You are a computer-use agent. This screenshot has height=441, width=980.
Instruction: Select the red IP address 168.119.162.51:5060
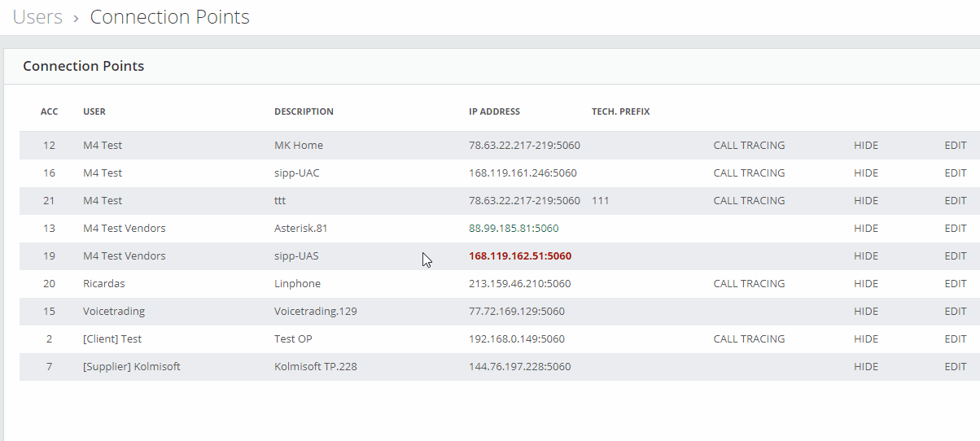pos(520,256)
